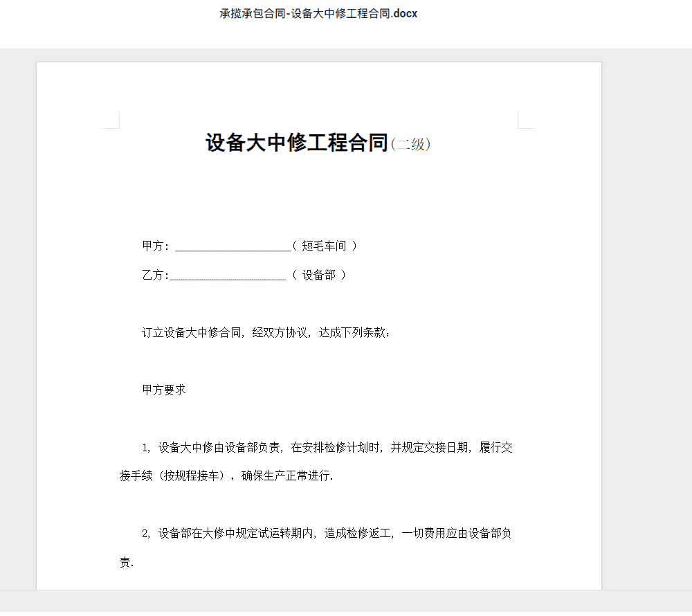Click the line 接手续(按规程接车),确保生产正常进行
Screen dimensions: 692x616
[x=226, y=475]
